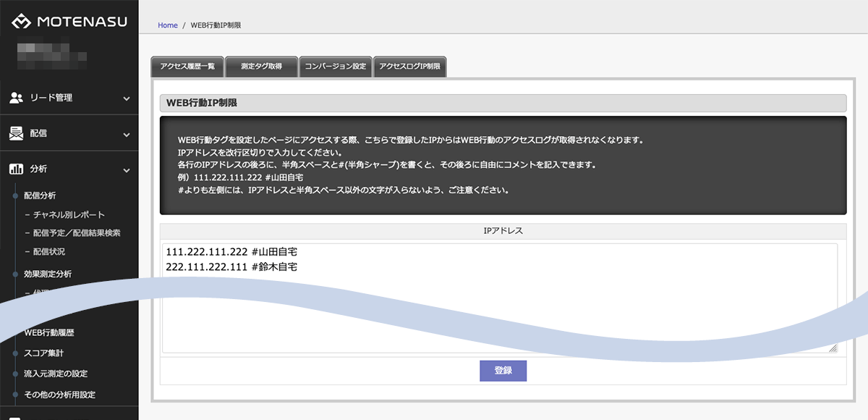Expand the 配信 menu chevron

[127, 134]
